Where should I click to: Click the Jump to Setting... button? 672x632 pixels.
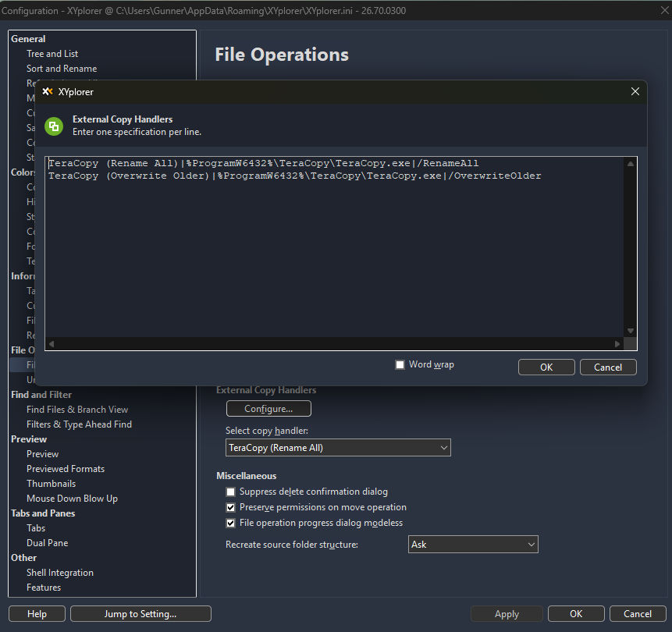140,614
